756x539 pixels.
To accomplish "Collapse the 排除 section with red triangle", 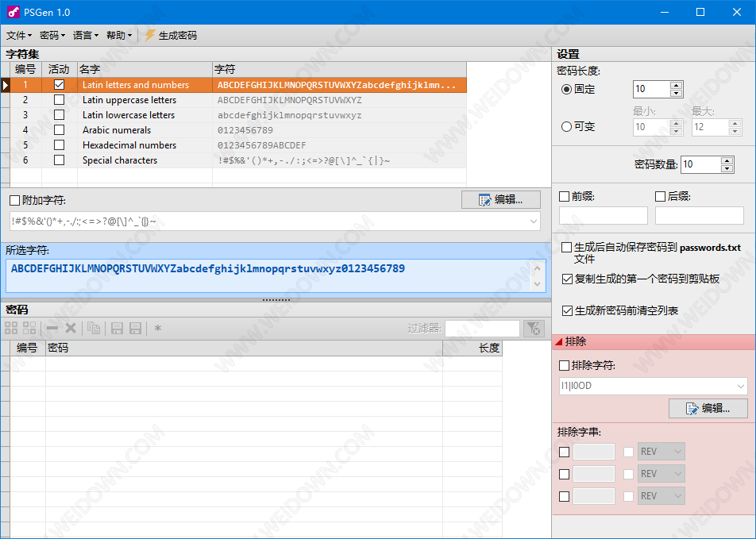I will [559, 342].
